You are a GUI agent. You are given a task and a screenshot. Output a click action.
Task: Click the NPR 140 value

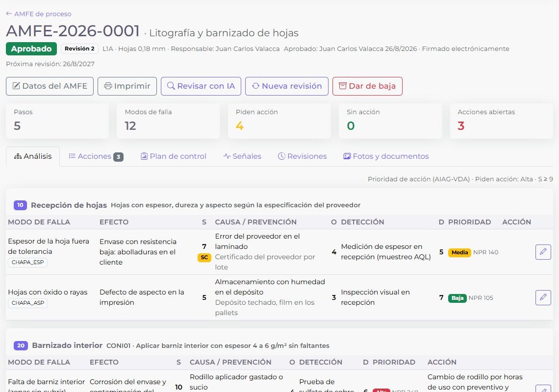coord(485,252)
